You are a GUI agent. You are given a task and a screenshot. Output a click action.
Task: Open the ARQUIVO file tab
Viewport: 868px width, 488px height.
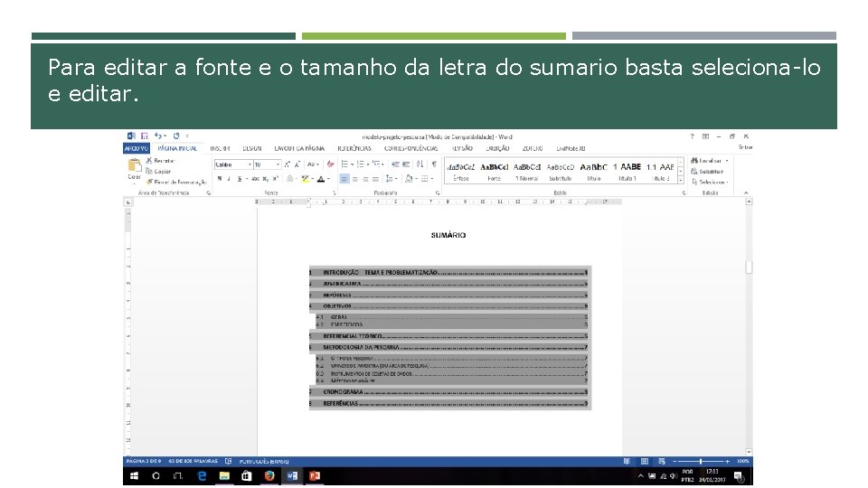137,148
